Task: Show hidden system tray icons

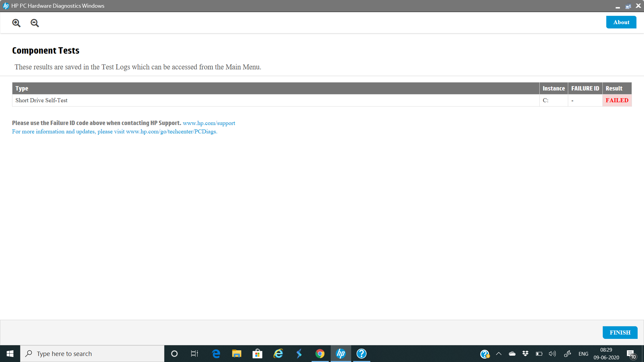Action: coord(499,354)
